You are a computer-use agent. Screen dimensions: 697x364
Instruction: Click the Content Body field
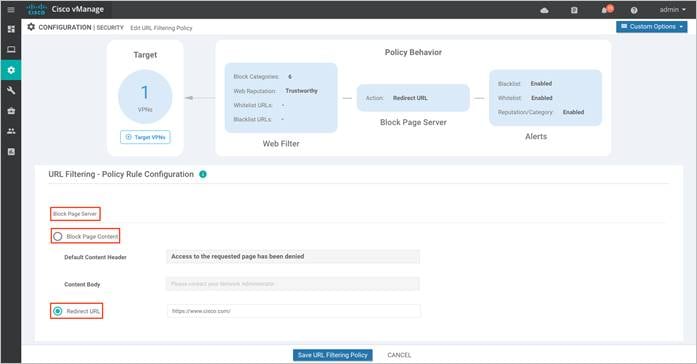click(x=293, y=284)
